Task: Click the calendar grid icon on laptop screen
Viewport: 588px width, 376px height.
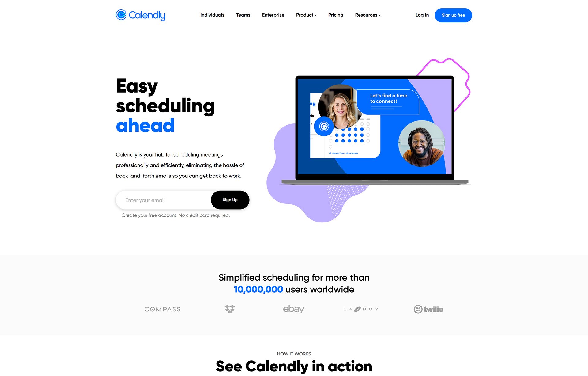Action: click(352, 135)
